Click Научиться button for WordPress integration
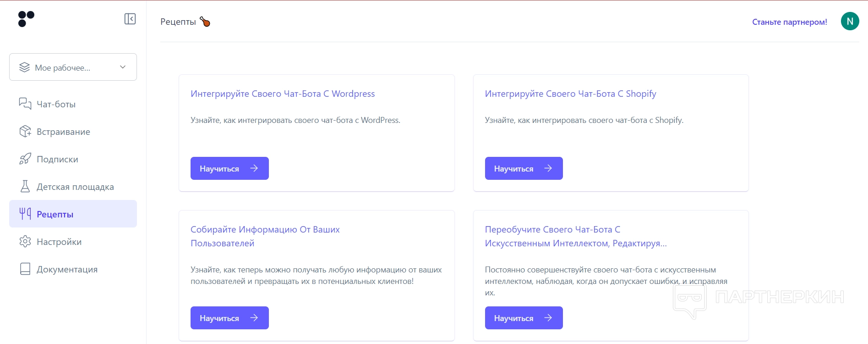868x344 pixels. tap(229, 168)
